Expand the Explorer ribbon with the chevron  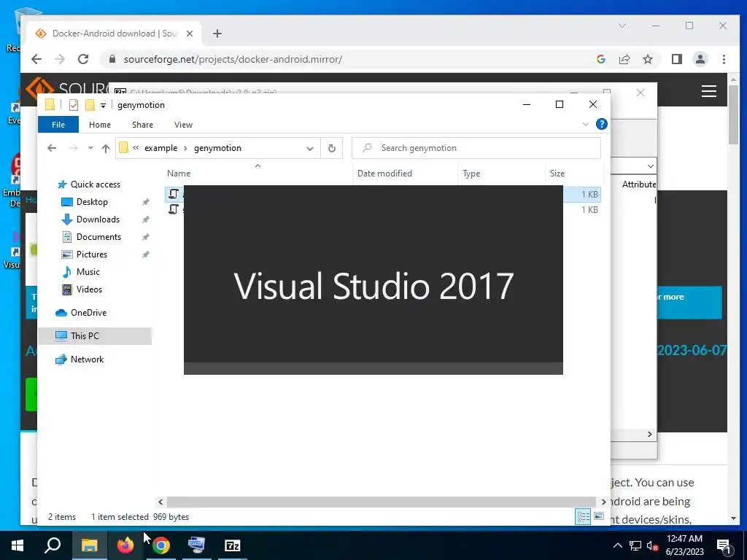(586, 124)
